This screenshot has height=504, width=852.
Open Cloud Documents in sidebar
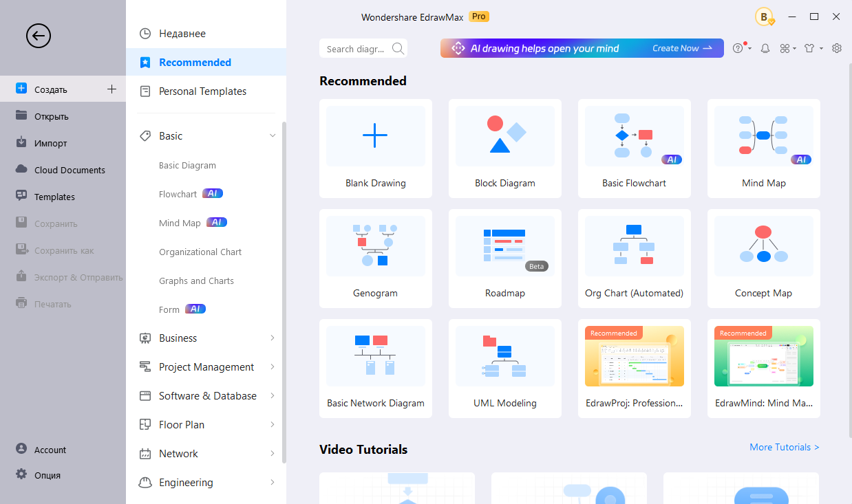[70, 170]
